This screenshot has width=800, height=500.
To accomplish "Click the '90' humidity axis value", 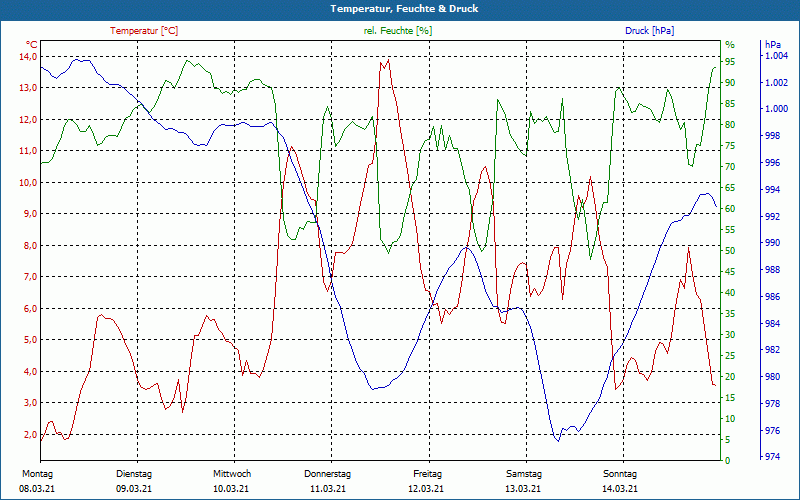I will click(730, 83).
